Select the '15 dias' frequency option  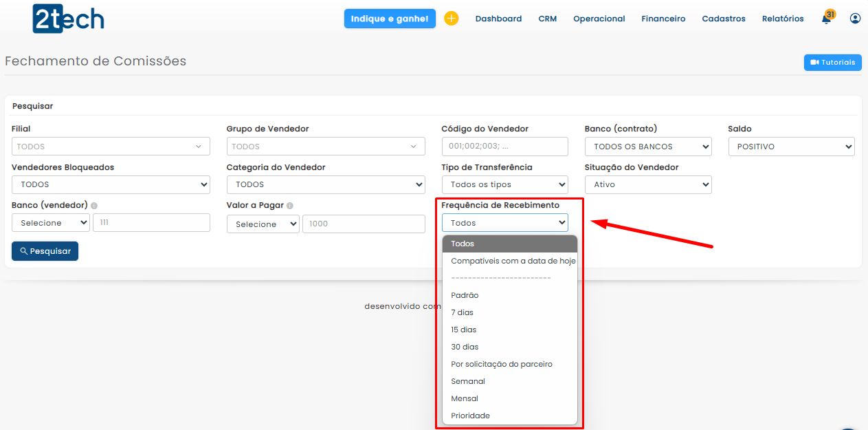[x=464, y=330]
